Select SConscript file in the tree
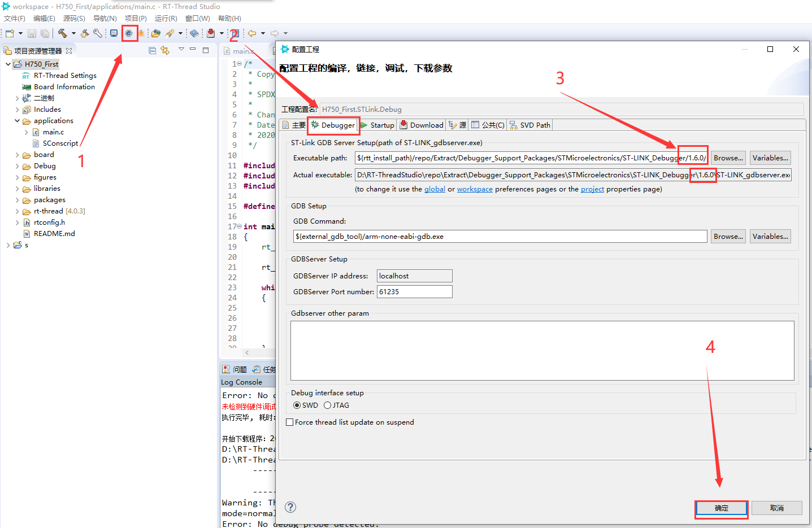This screenshot has width=812, height=528. (x=60, y=143)
